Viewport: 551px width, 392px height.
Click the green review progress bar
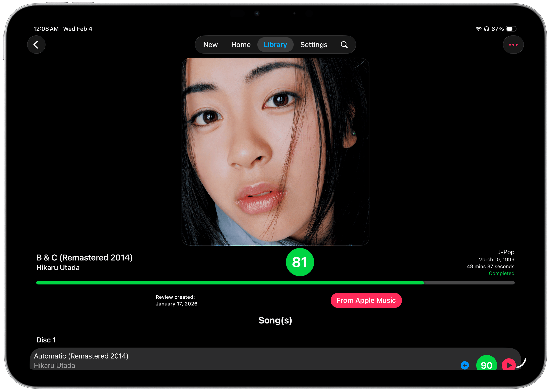(x=229, y=283)
